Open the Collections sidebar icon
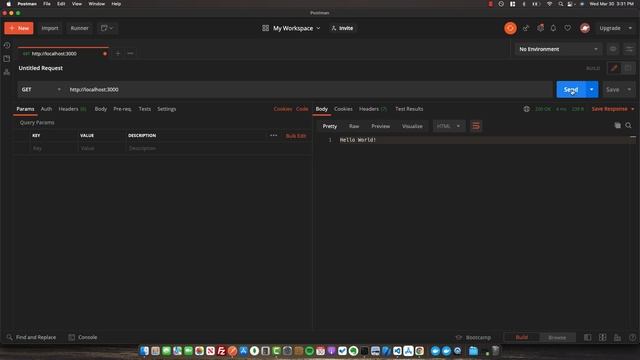The image size is (640, 360). (7, 59)
